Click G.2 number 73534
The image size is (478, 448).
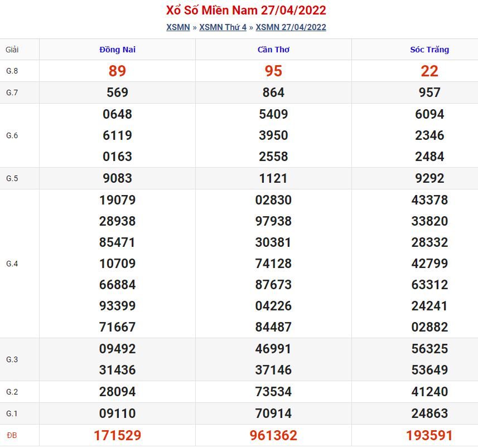coord(273,392)
